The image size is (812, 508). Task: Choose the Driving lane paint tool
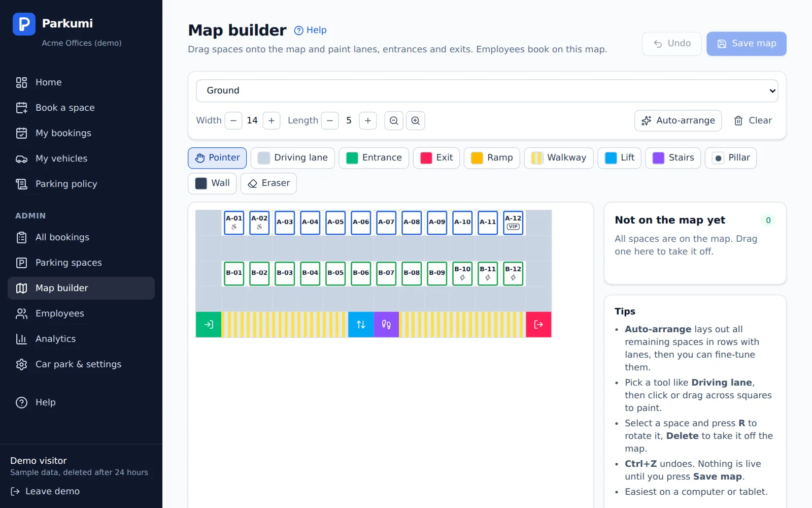293,158
